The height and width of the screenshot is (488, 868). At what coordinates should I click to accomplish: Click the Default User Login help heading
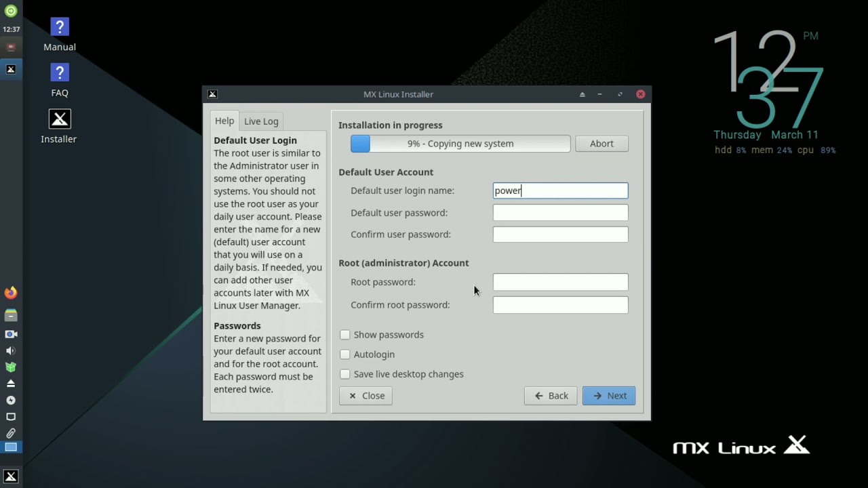coord(255,140)
